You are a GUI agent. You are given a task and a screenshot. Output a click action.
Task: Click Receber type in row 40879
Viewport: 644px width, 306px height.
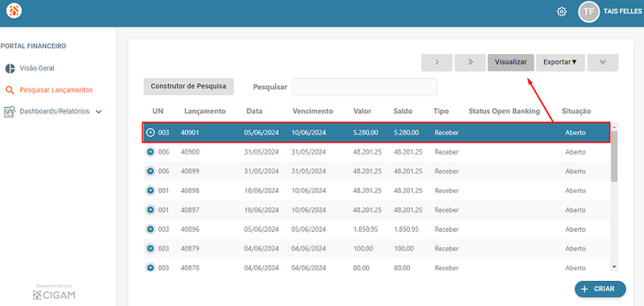[447, 249]
